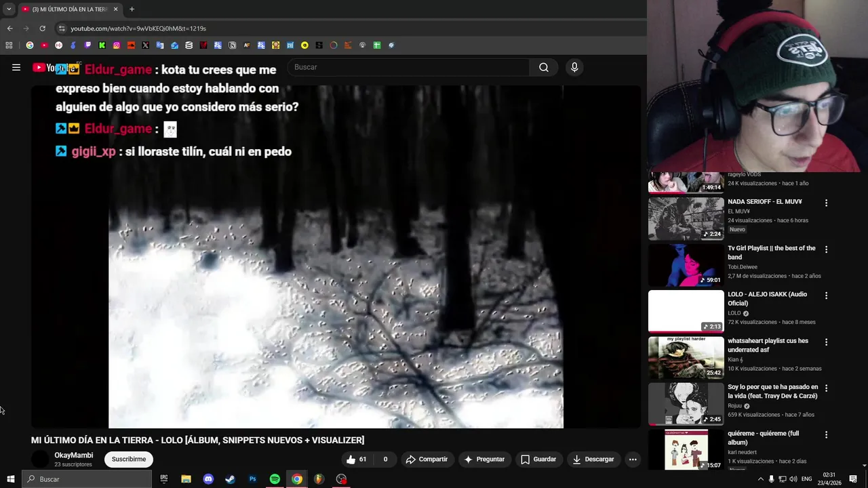Open Photoshop from the taskbar
The width and height of the screenshot is (868, 488).
tap(252, 479)
